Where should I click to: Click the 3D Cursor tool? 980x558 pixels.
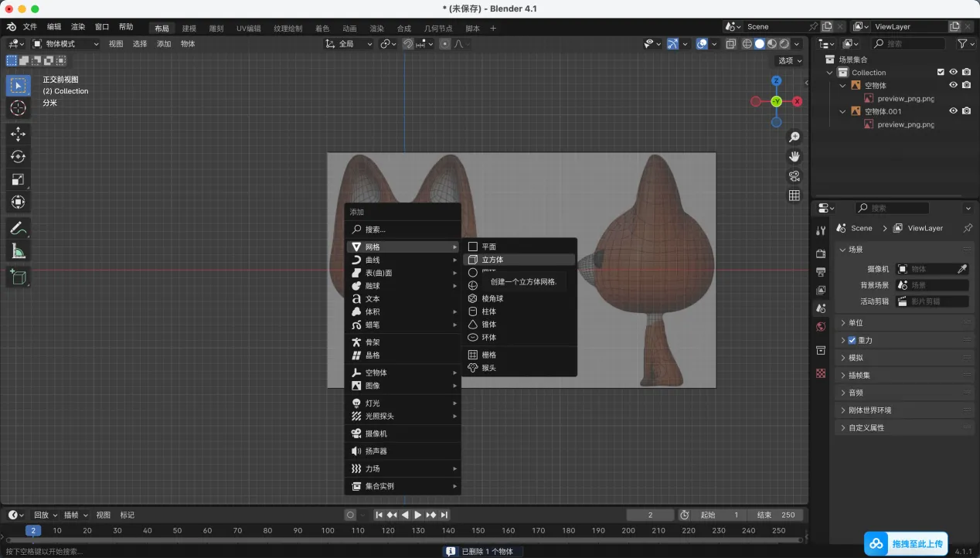tap(18, 108)
